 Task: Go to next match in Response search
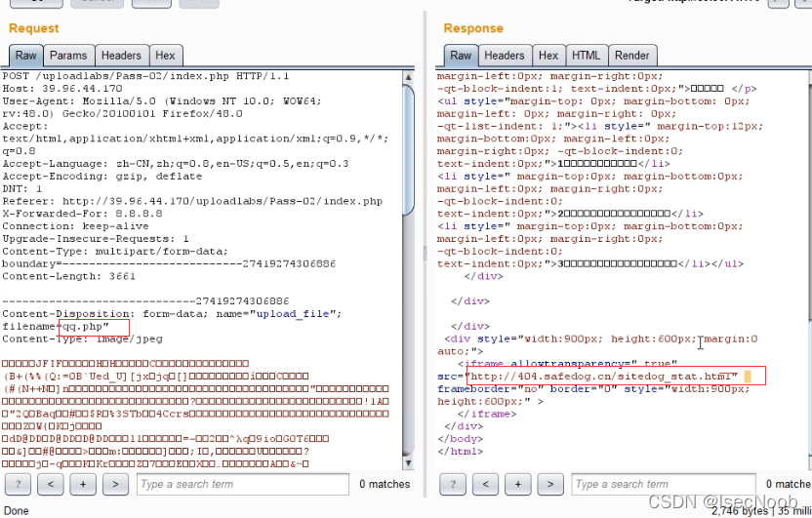550,485
